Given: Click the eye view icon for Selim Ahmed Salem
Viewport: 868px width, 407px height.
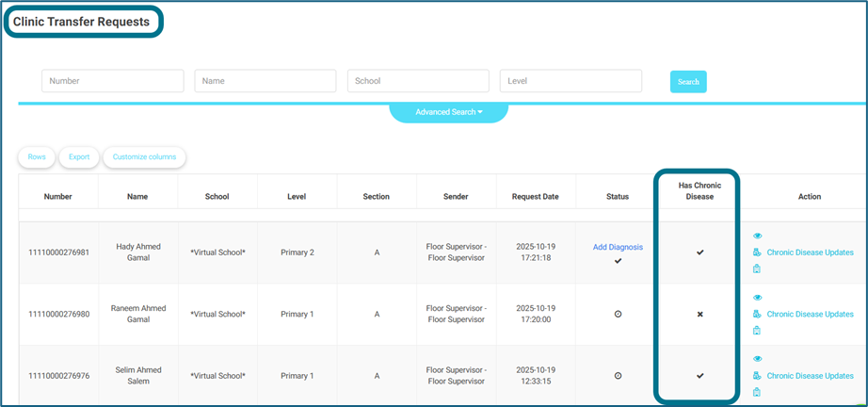Looking at the screenshot, I should coord(758,359).
